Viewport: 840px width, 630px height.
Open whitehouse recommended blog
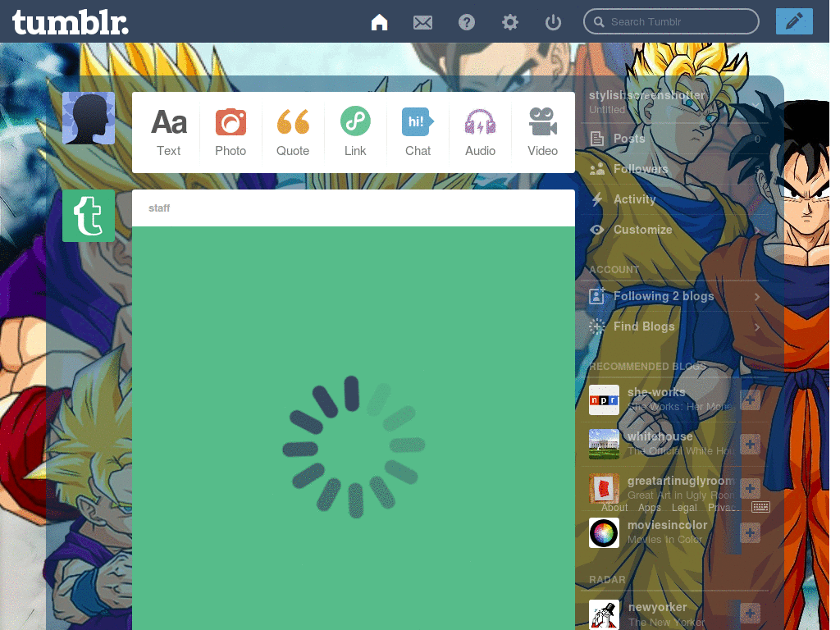coord(660,436)
